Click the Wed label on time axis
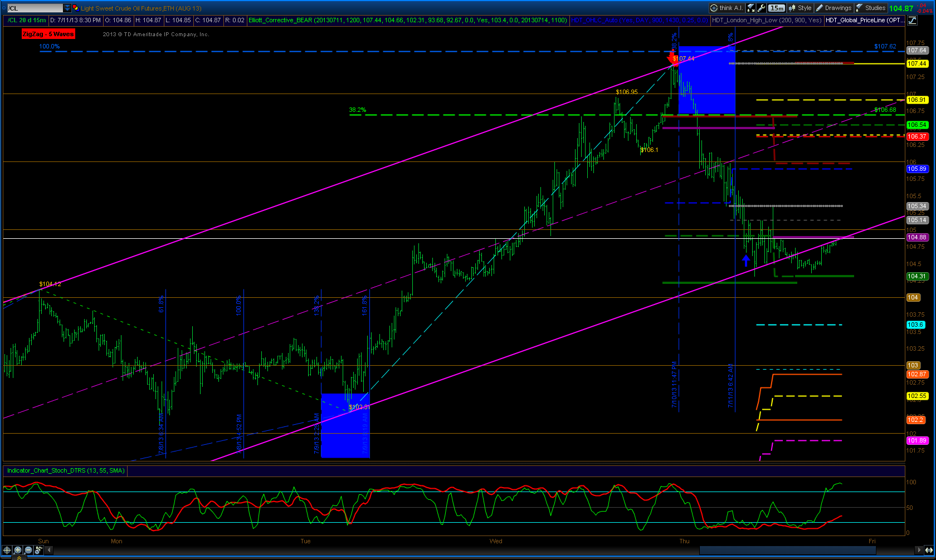 pos(496,541)
